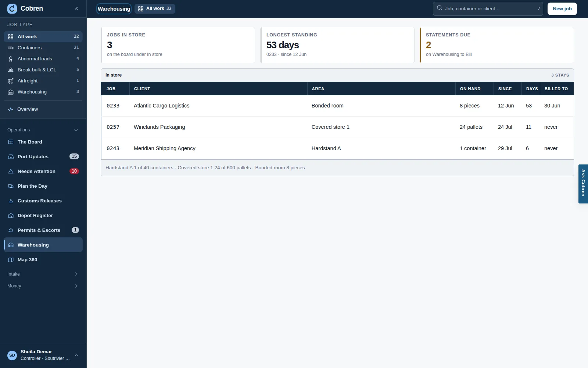Viewport: 588px width, 368px height.
Task: Open user menu chevron beside Sheila Demar
Action: (76, 355)
